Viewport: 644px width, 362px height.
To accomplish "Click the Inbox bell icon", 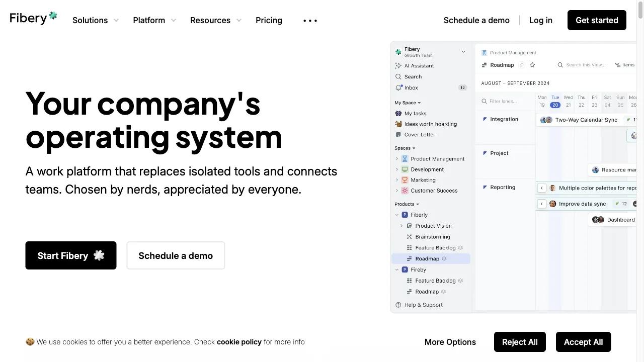I will [x=398, y=87].
